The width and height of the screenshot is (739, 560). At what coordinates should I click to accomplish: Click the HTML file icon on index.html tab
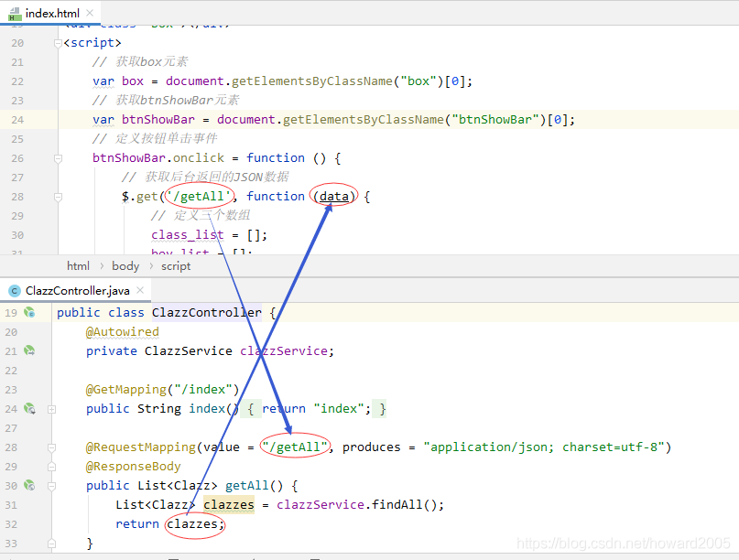click(x=13, y=14)
